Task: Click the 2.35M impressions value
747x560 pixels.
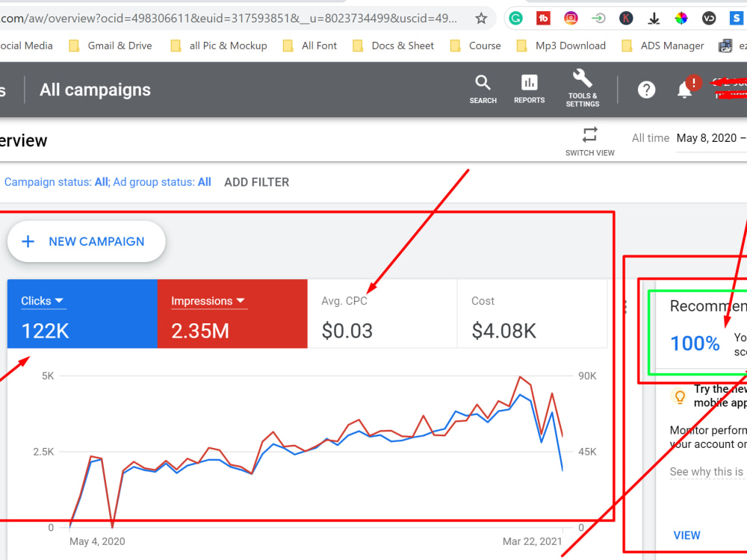Action: (x=200, y=331)
